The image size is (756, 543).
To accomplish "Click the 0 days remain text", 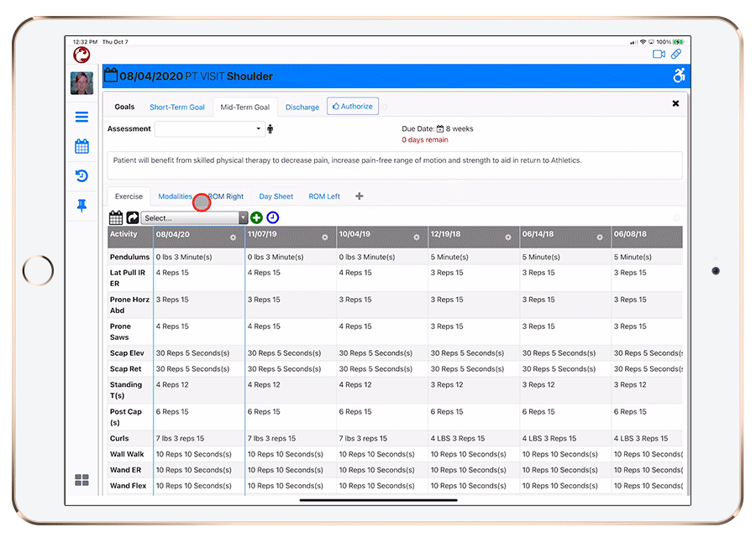I will [425, 139].
